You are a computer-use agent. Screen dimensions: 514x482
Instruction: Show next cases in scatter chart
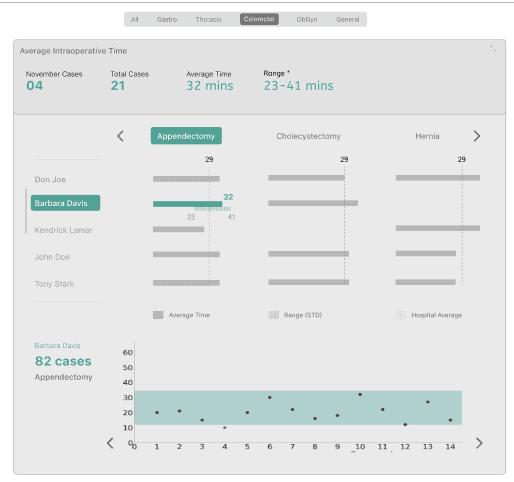pos(479,443)
